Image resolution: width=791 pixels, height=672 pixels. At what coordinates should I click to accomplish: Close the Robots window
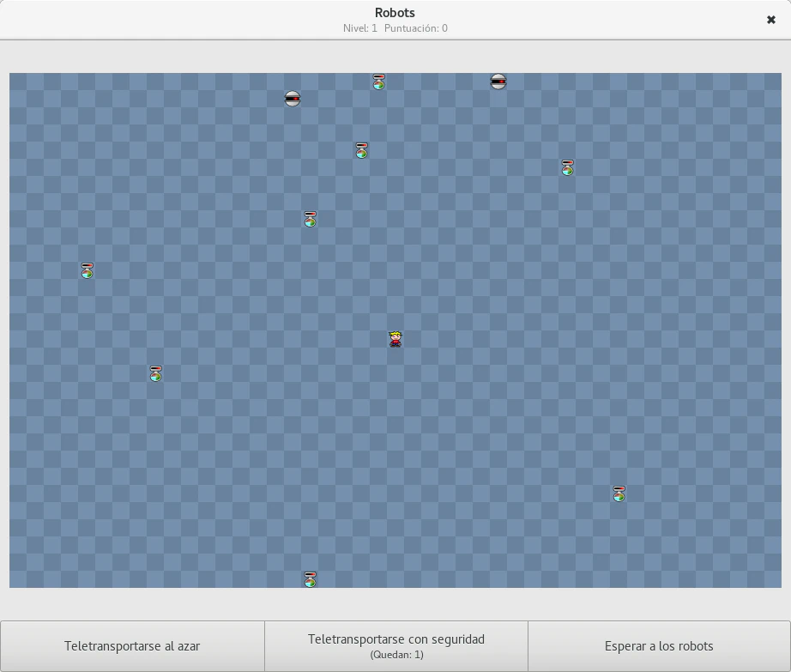770,20
